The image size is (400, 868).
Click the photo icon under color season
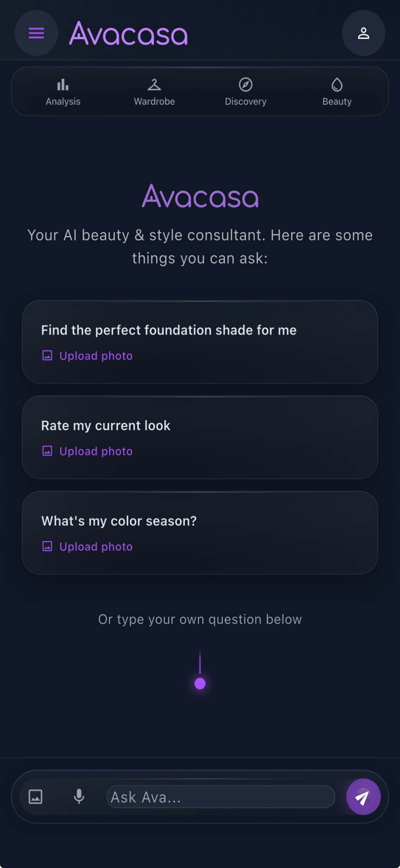point(47,546)
